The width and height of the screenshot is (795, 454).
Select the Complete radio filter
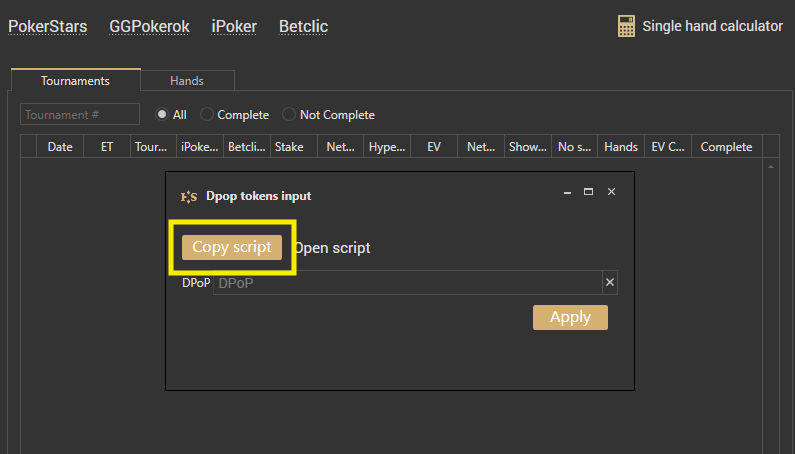[207, 115]
